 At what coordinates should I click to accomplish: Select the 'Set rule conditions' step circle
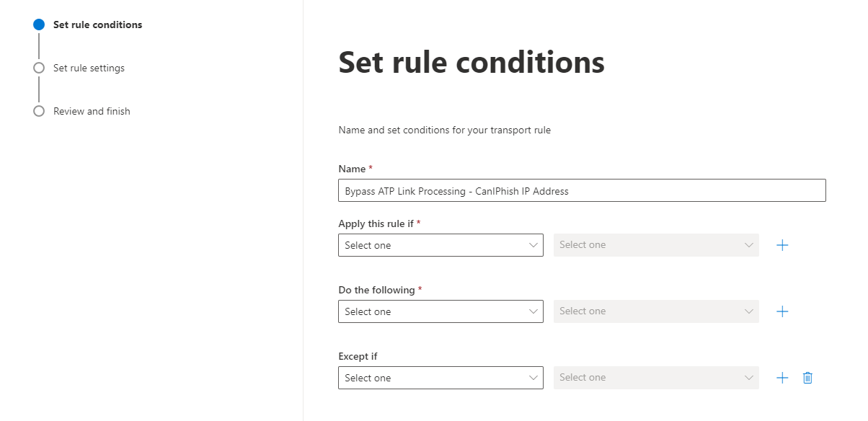[x=39, y=25]
